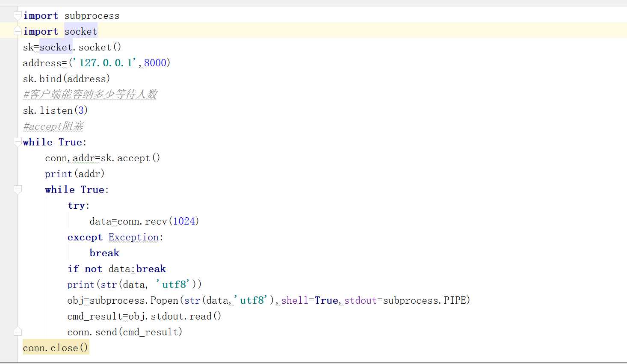Collapse the outer while True loop fold marker
Image resolution: width=627 pixels, height=364 pixels.
pyautogui.click(x=18, y=142)
